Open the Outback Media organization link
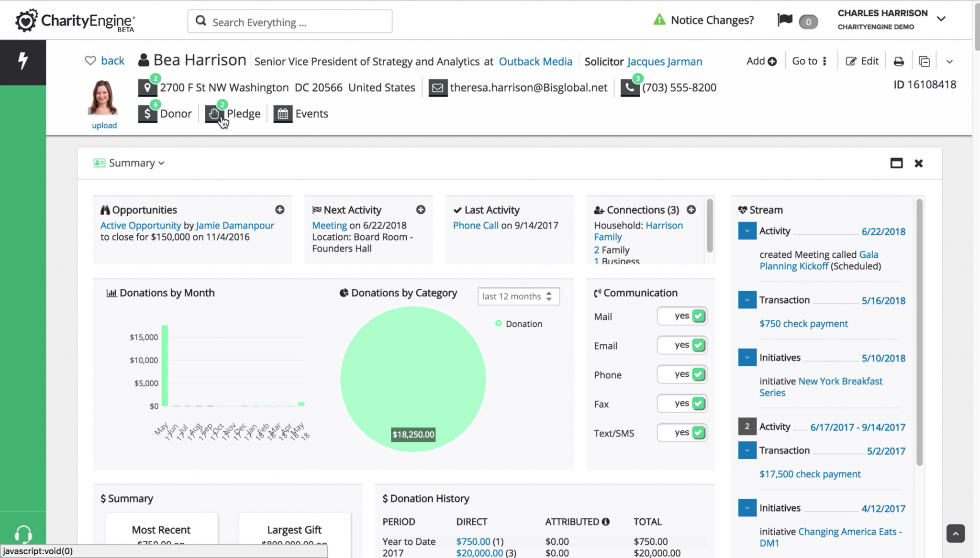980x558 pixels. (535, 62)
